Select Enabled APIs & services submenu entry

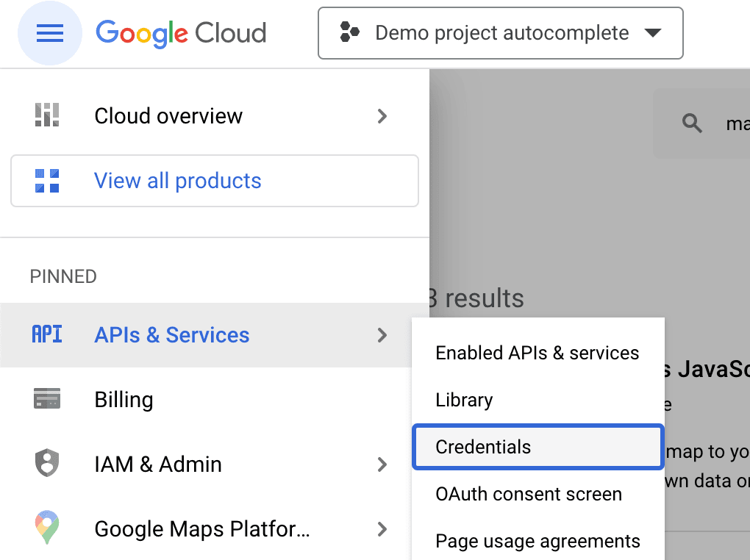coord(538,353)
